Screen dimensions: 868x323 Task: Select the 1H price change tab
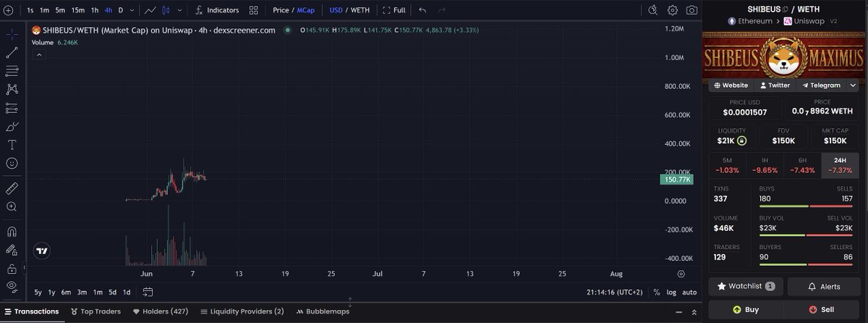[765, 165]
